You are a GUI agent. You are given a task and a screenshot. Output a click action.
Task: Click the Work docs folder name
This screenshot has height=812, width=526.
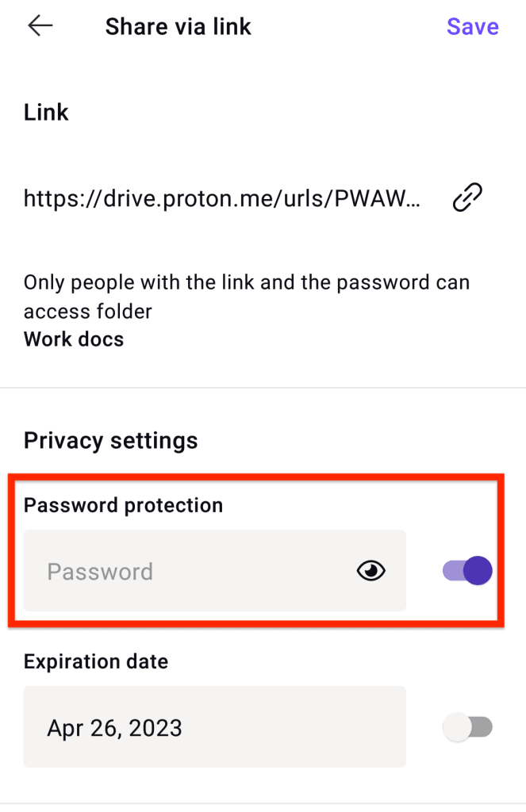[x=73, y=339]
